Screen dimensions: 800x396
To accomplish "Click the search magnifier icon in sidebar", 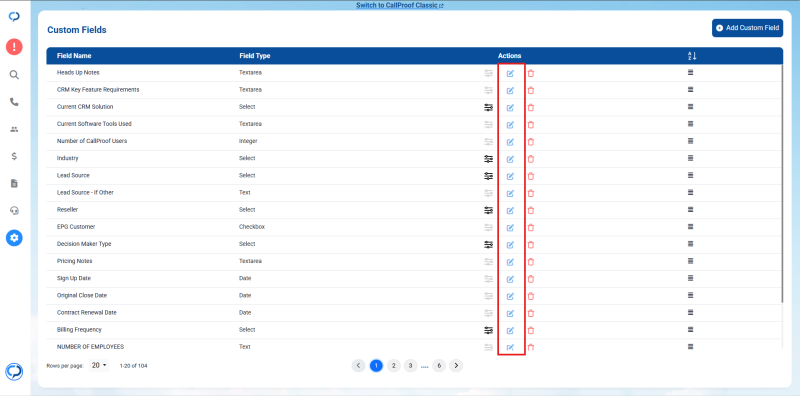I will coord(14,75).
